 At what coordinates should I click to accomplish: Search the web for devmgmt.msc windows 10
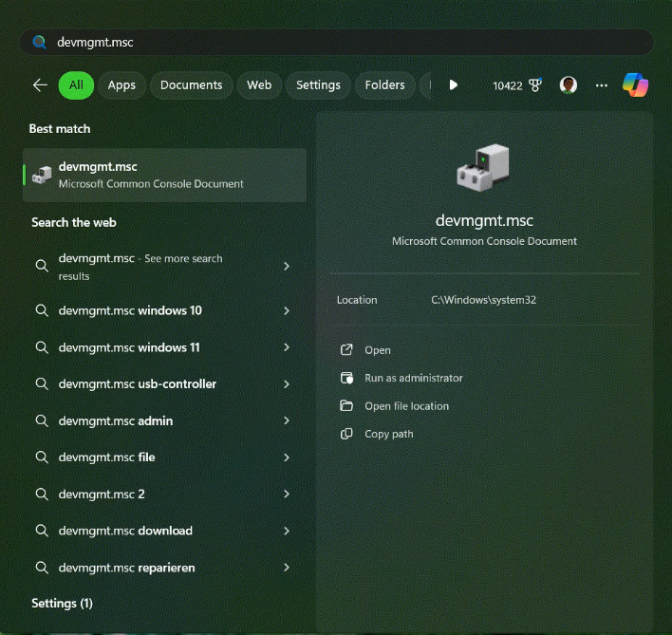pos(164,310)
